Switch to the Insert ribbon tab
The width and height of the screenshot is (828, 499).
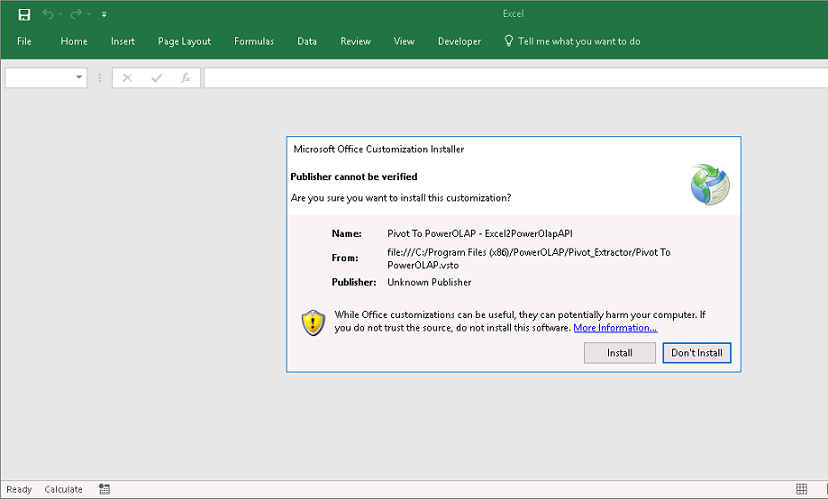coord(123,41)
